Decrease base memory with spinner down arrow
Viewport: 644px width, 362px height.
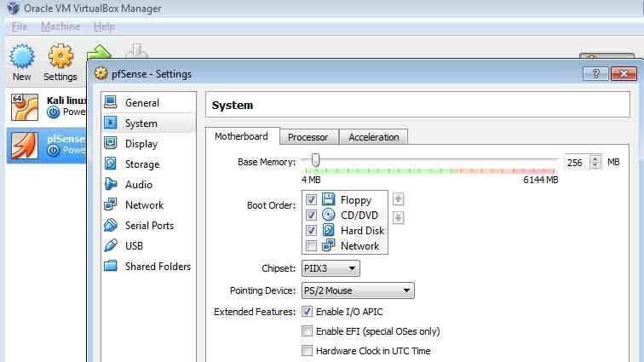(595, 165)
